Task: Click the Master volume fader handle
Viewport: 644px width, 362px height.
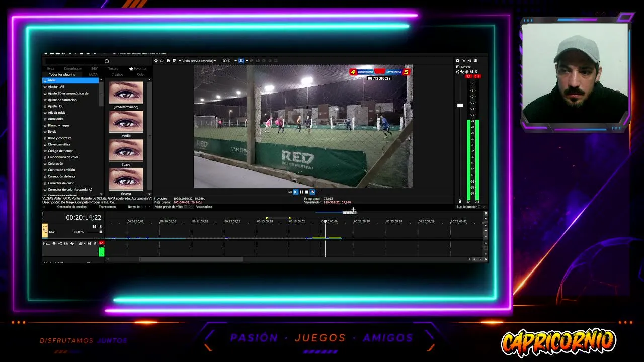Action: [460, 105]
